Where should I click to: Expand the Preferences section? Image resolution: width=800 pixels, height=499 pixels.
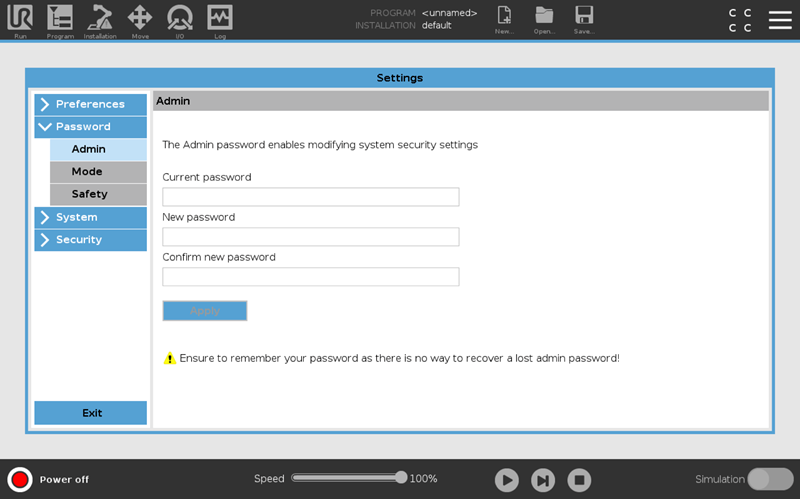pyautogui.click(x=90, y=104)
